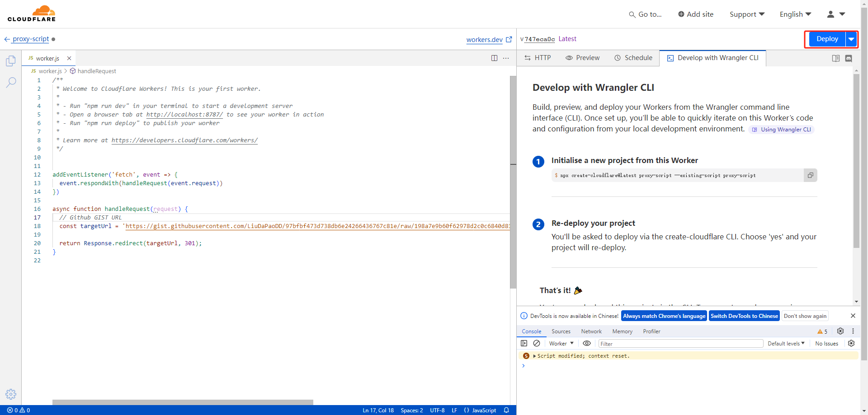The width and height of the screenshot is (868, 415).
Task: Click the workers.dev link
Action: [x=484, y=40]
